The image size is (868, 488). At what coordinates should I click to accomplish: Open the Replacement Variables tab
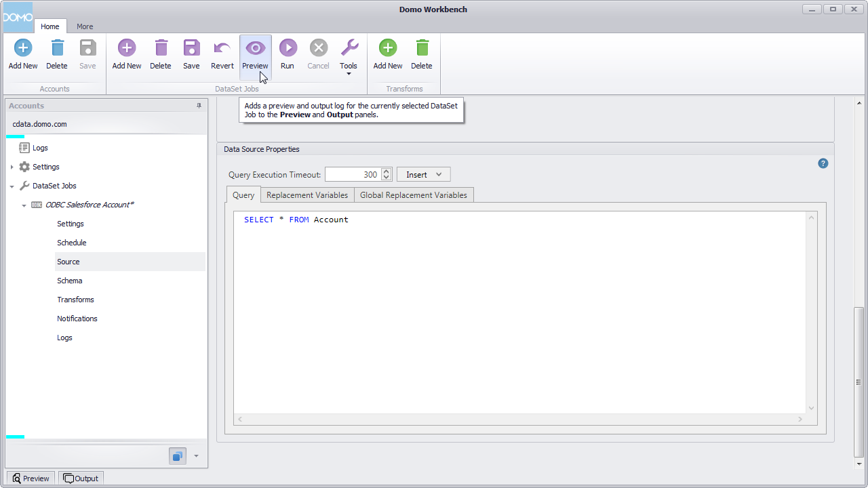(x=307, y=195)
